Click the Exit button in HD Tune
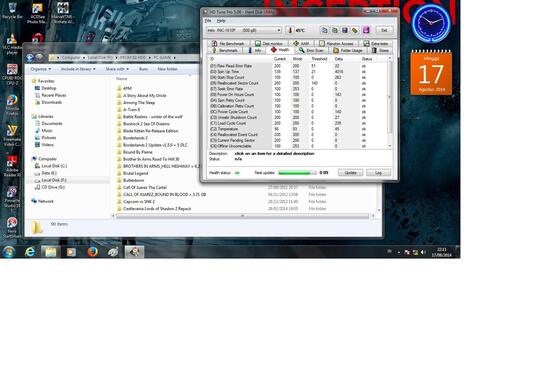 [x=384, y=30]
